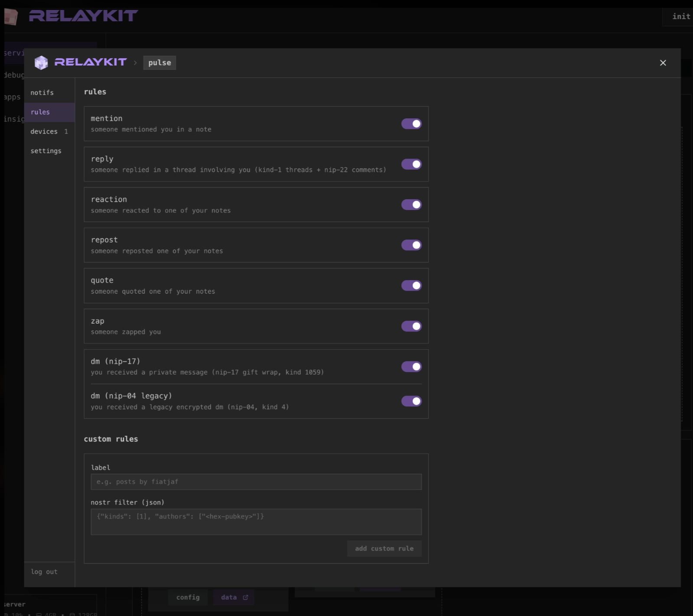693x616 pixels.
Task: Switch off the zap rule
Action: point(411,326)
